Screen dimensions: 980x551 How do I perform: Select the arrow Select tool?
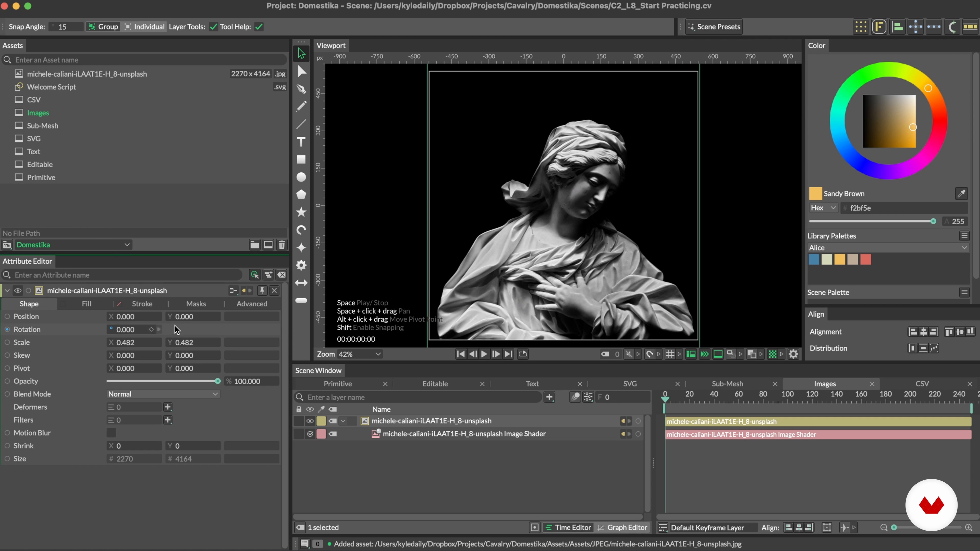[x=301, y=54]
